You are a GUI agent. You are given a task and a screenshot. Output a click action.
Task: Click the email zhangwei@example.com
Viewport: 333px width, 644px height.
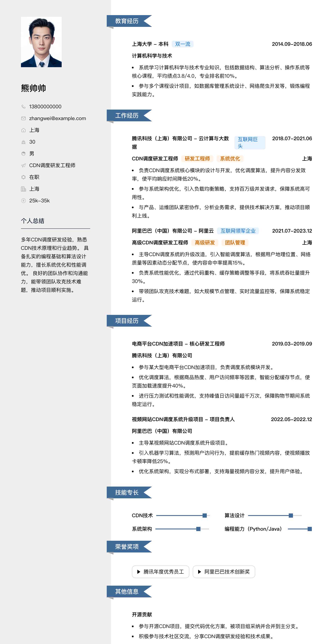coord(57,118)
